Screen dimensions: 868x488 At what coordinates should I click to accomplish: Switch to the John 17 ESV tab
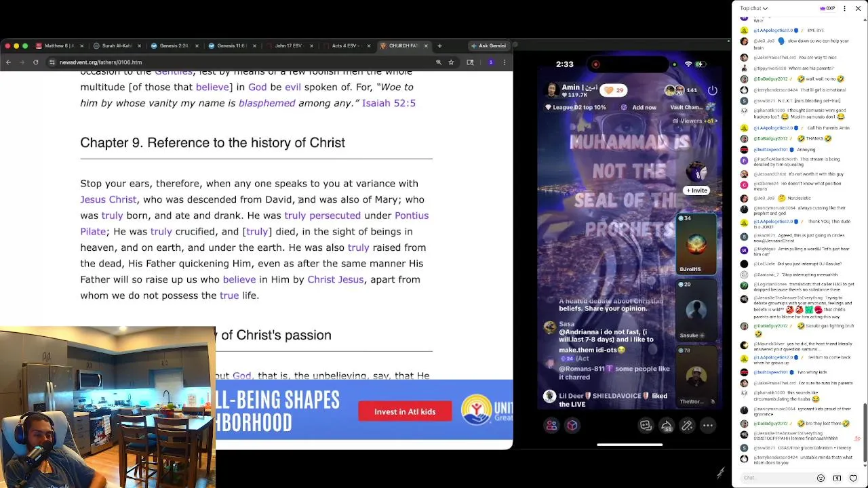(288, 46)
